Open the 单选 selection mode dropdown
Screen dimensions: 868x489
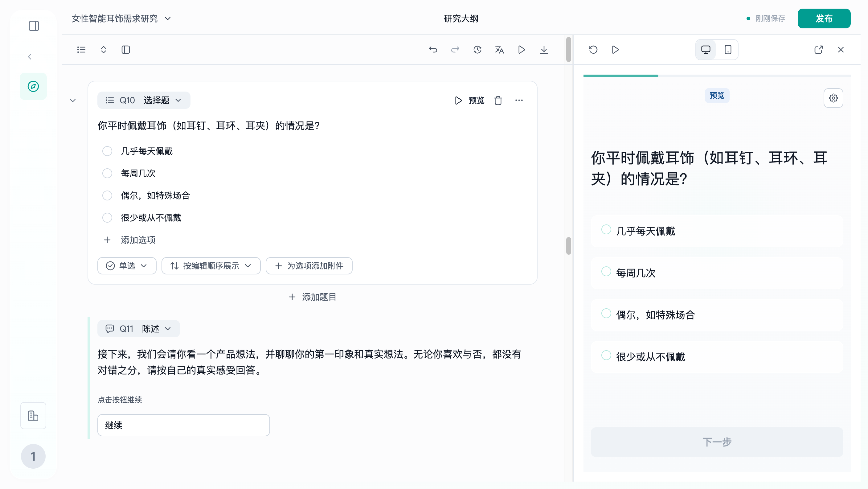coord(127,266)
